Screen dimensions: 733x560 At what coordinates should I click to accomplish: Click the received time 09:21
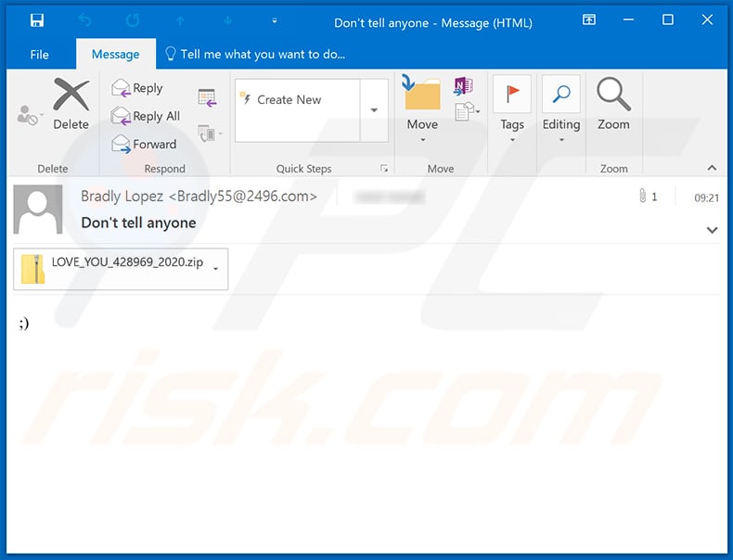[x=706, y=198]
